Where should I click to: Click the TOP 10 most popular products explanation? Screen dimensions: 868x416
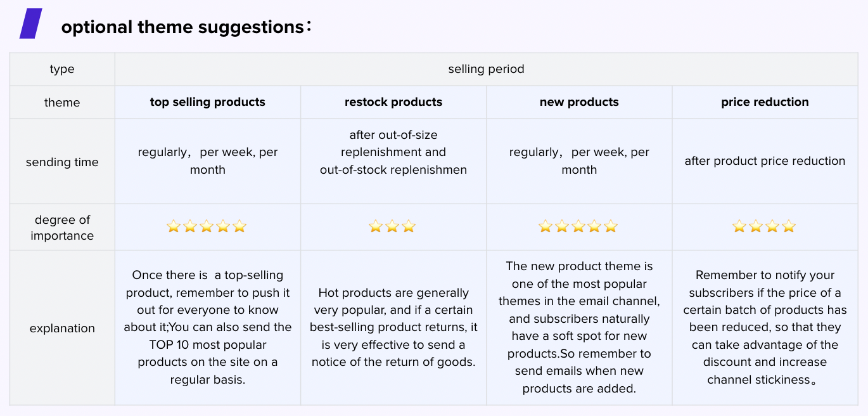point(207,327)
